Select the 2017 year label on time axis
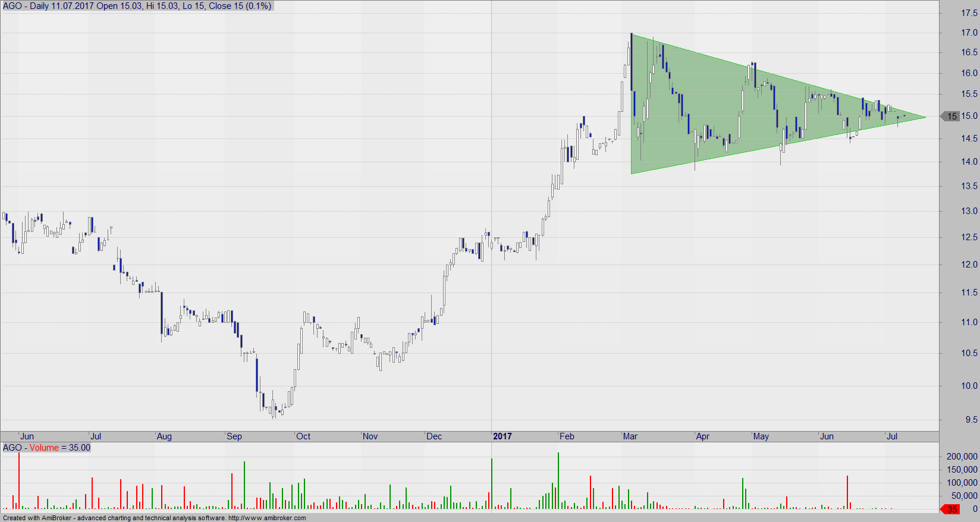 click(502, 436)
